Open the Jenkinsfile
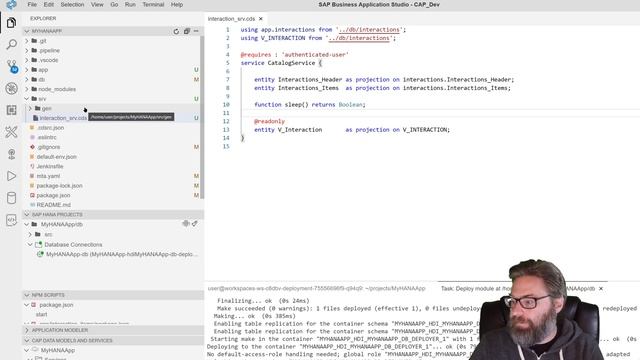 (50, 167)
